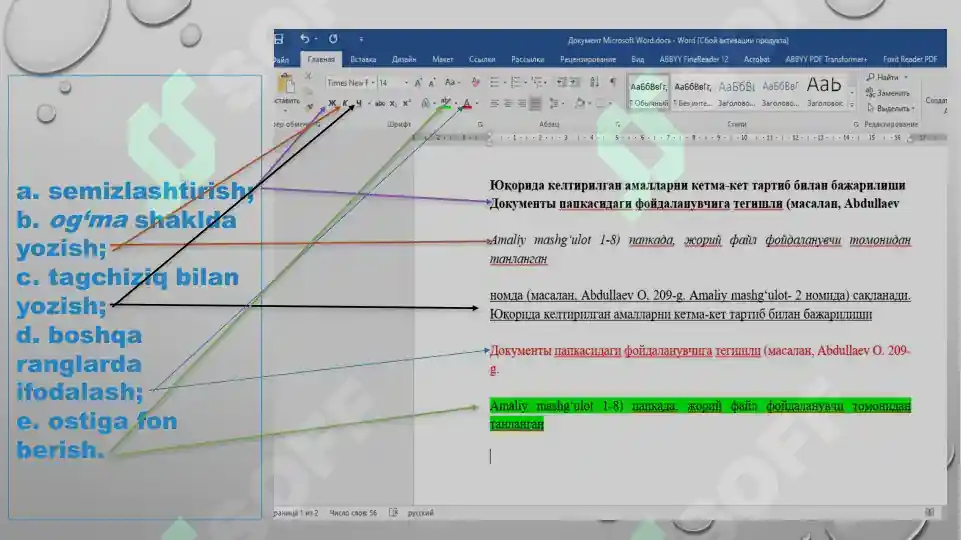This screenshot has height=540, width=961.
Task: Open the Paragraph (Абзац) dialog launcher
Action: (617, 124)
